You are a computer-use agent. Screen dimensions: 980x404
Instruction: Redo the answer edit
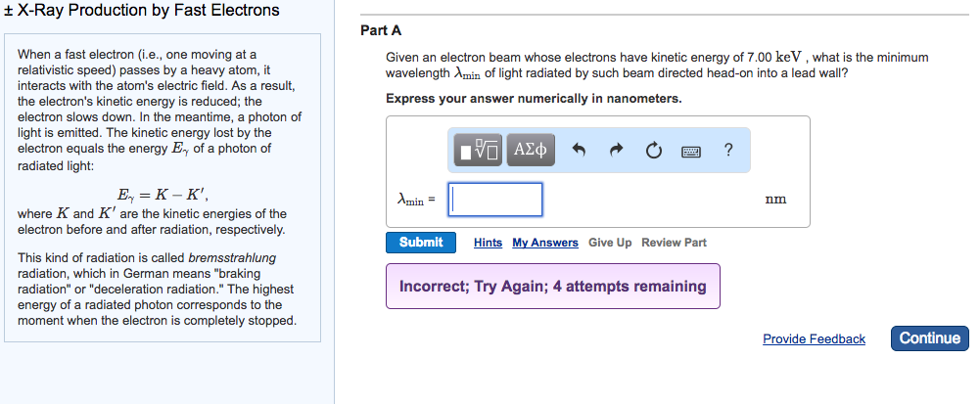pyautogui.click(x=616, y=150)
